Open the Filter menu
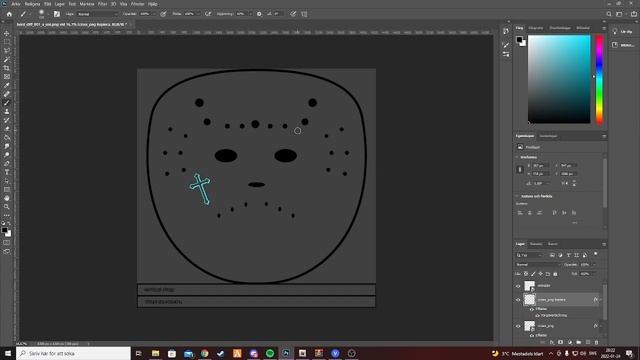Image resolution: width=640 pixels, height=360 pixels. (x=102, y=4)
